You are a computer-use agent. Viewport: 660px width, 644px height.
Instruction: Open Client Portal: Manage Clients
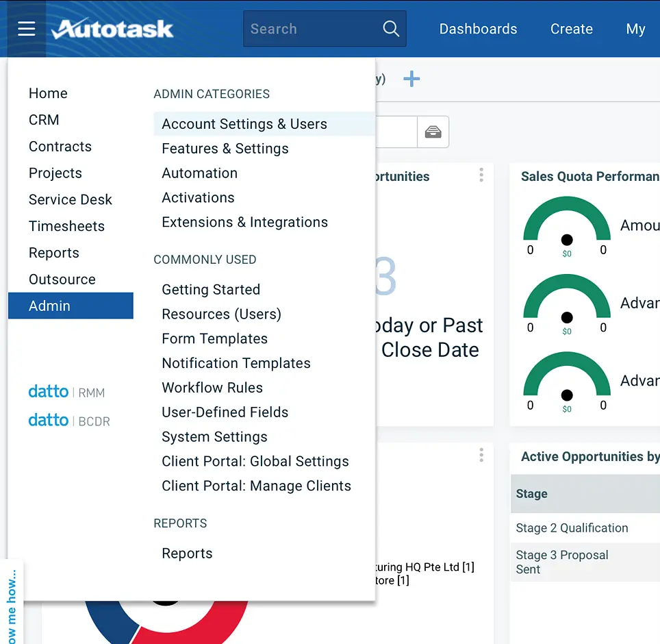[256, 486]
